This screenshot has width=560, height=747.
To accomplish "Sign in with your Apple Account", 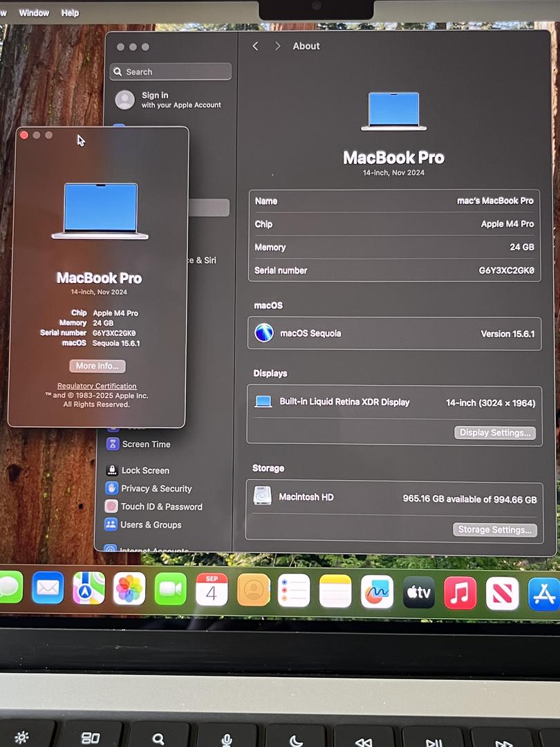I will 169,100.
